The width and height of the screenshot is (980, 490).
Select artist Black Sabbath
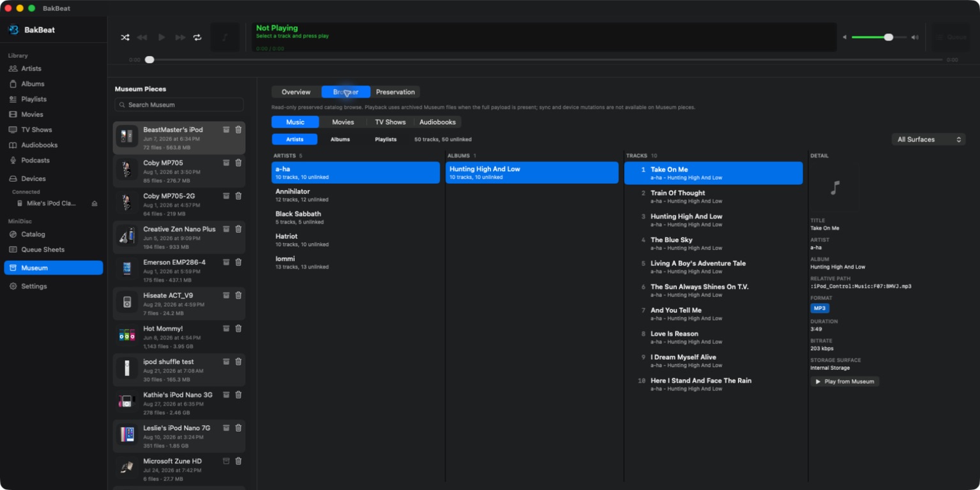(356, 218)
